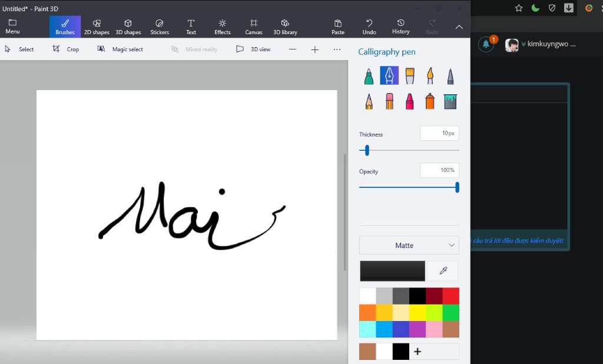
Task: Open the 3D shapes tab
Action: point(128,27)
